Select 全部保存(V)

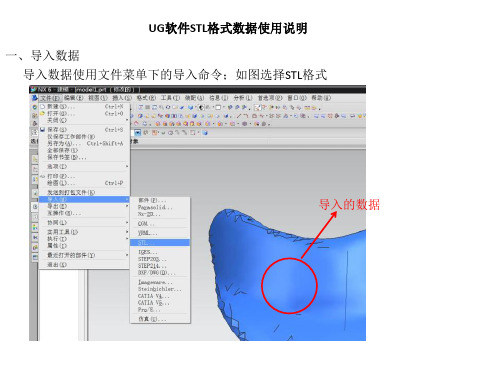pos(84,150)
